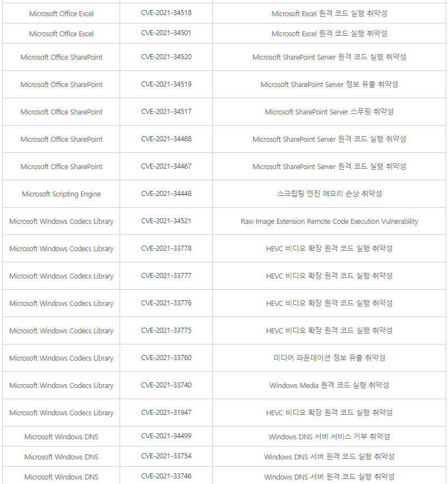This screenshot has width=448, height=484.
Task: Select the CVE-2021-34501 cell
Action: click(166, 33)
